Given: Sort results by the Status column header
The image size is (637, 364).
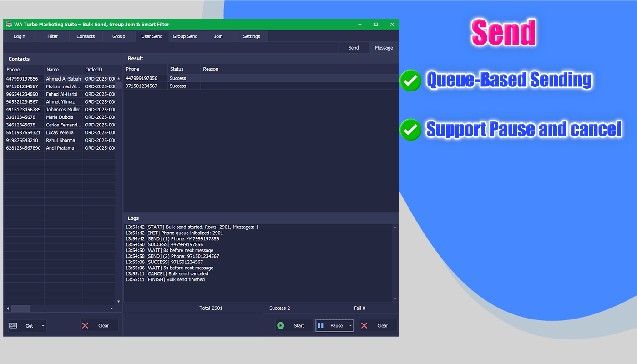Looking at the screenshot, I should click(184, 69).
